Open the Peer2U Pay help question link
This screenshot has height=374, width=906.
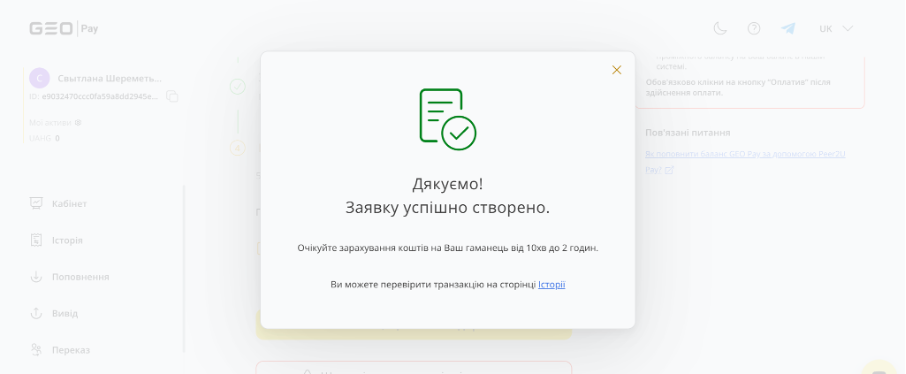pyautogui.click(x=745, y=161)
